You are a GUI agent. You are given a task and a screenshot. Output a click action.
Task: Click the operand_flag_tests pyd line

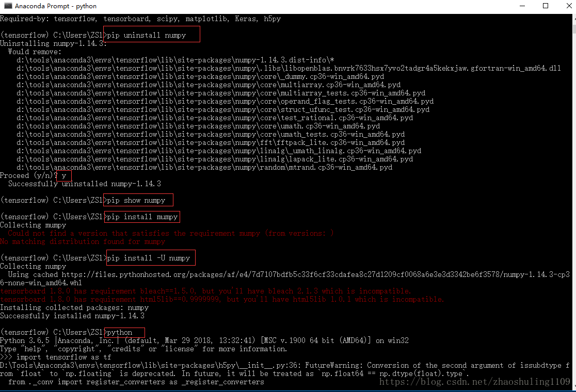point(225,101)
